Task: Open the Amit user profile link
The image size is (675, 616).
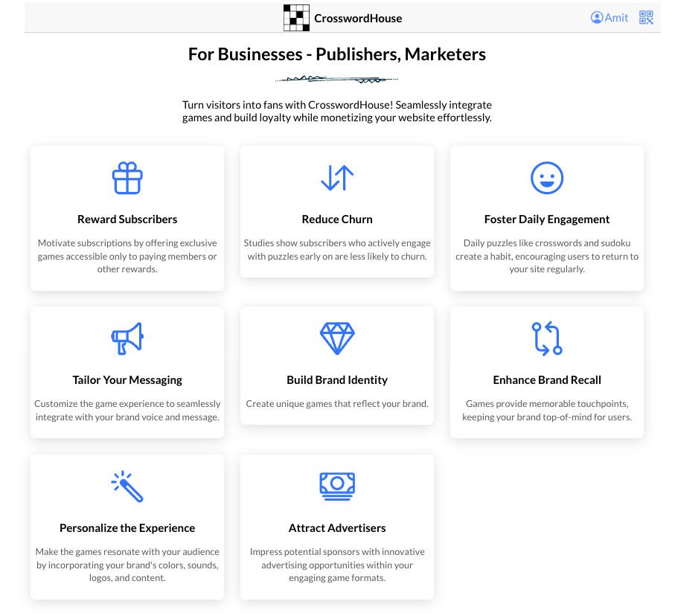Action: tap(609, 18)
